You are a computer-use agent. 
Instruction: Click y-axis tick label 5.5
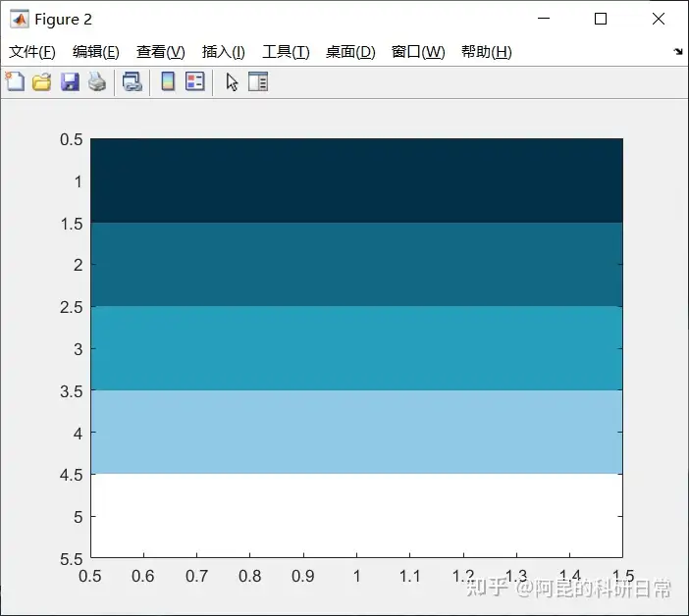pyautogui.click(x=72, y=559)
